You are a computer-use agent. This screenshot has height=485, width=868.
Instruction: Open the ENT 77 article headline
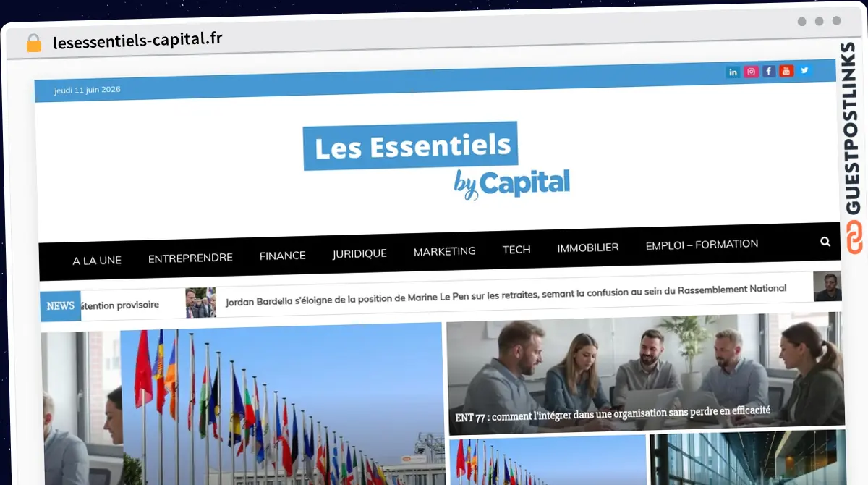click(613, 413)
